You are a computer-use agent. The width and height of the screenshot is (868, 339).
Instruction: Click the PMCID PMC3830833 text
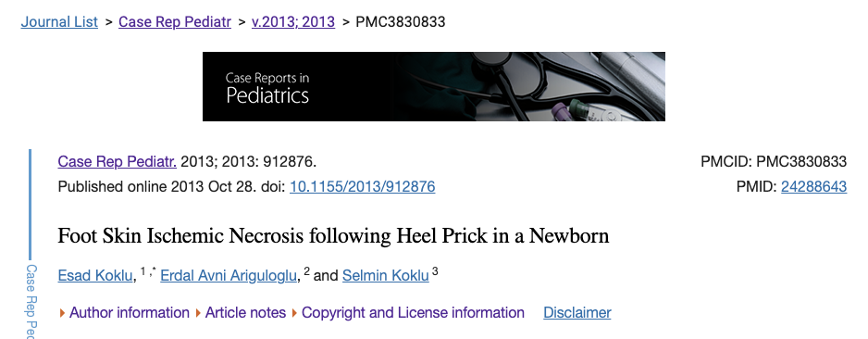pyautogui.click(x=774, y=162)
